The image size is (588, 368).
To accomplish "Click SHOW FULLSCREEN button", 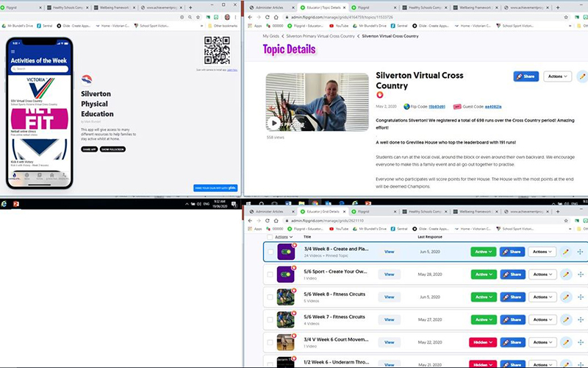I will [x=113, y=149].
